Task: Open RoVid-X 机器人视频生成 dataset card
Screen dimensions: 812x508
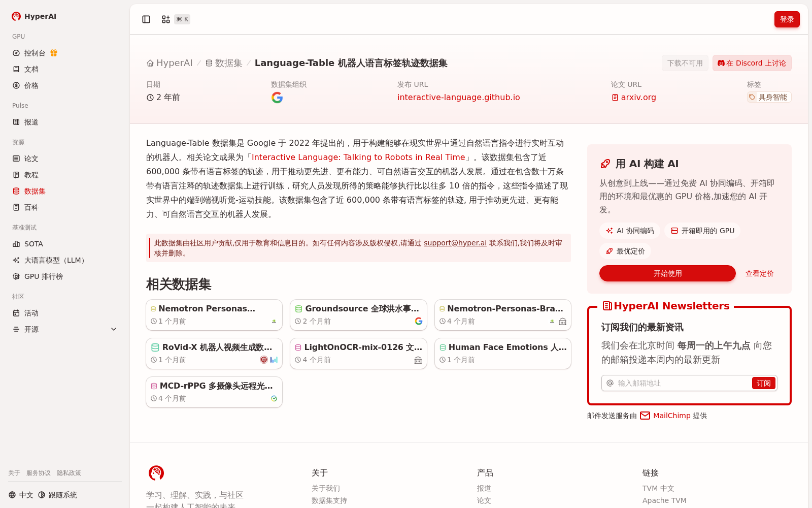Action: pyautogui.click(x=214, y=354)
